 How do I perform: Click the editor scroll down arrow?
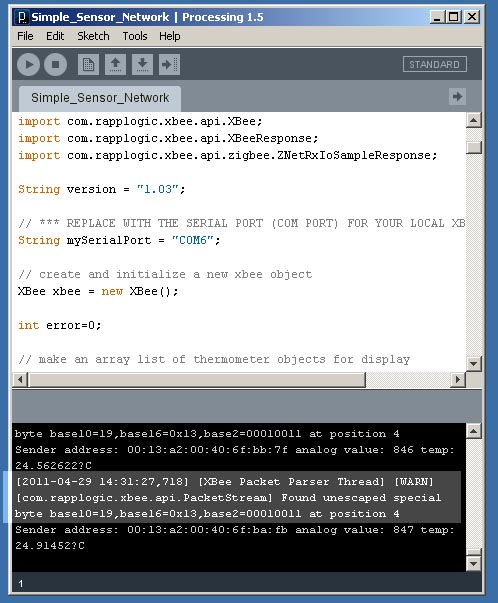click(474, 363)
